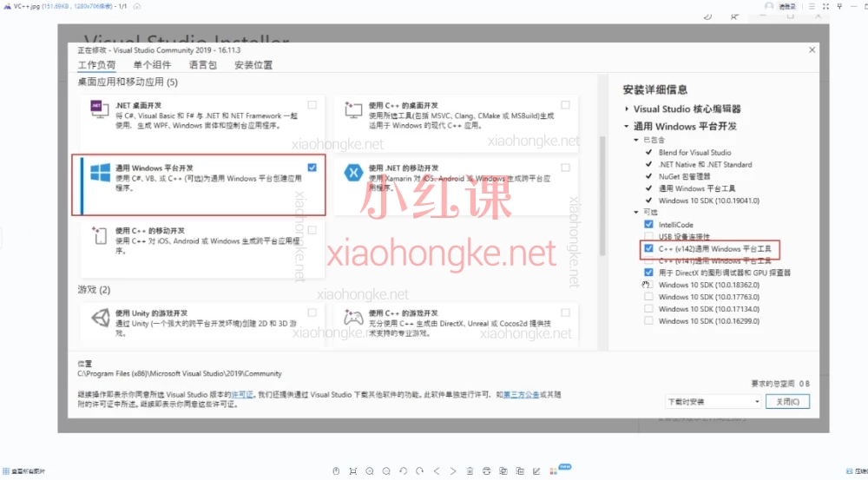Check the C++ game development workload checkbox
868x480 pixels.
565,312
